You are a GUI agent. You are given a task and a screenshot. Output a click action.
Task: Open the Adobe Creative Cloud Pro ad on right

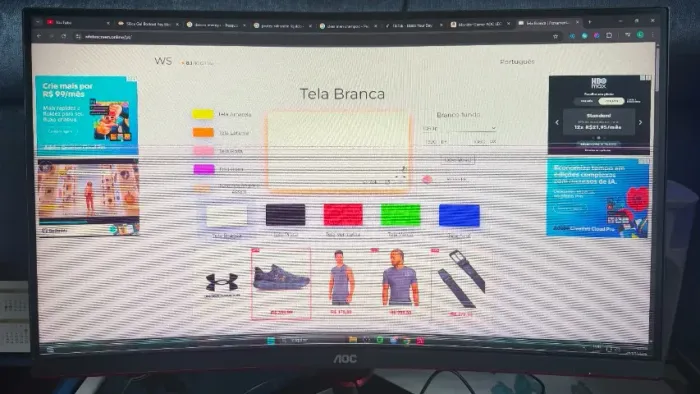point(598,198)
